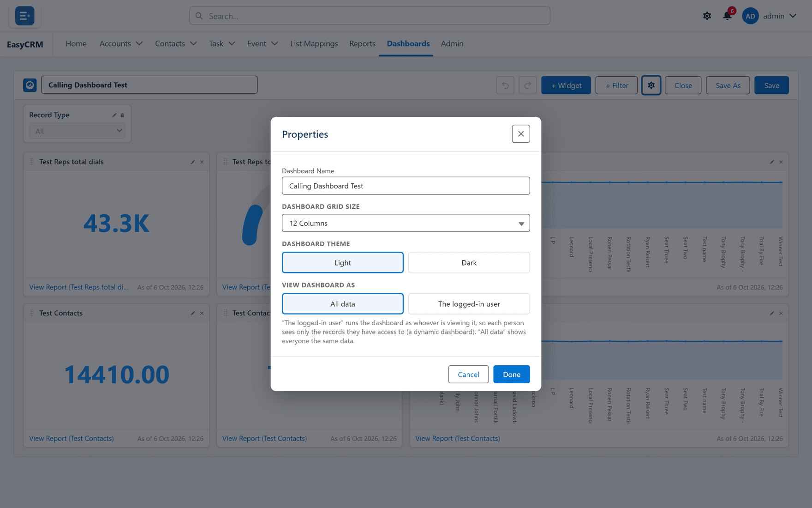Click the + Widget button
The image size is (812, 508).
(x=566, y=85)
